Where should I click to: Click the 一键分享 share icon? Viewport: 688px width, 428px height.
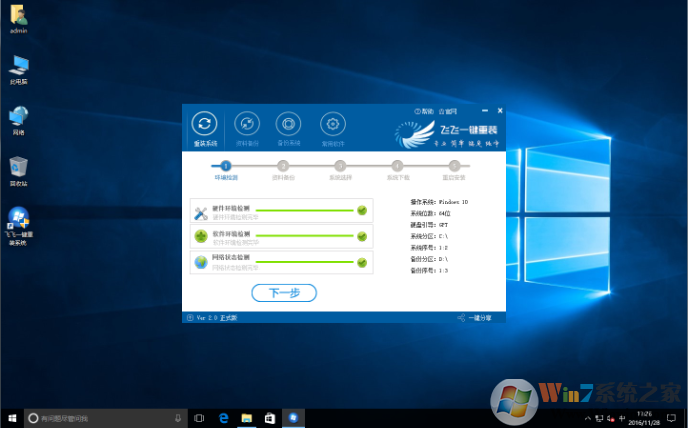(461, 317)
